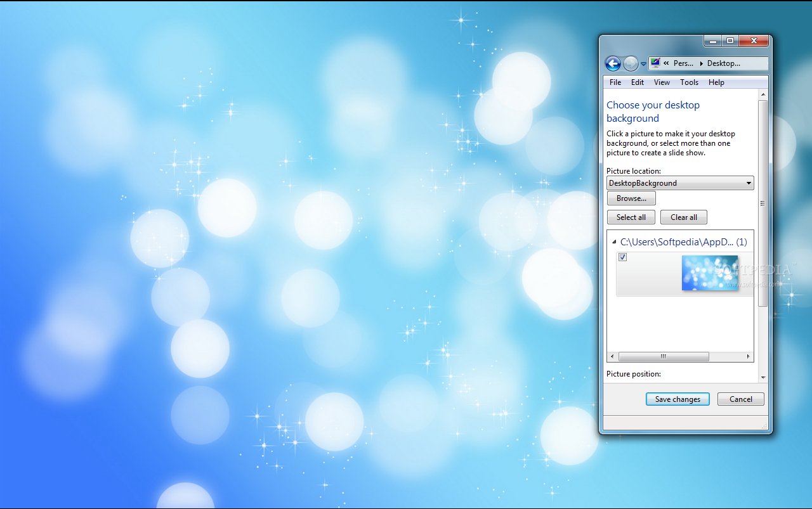Open the recent pages dropdown arrow

(643, 64)
